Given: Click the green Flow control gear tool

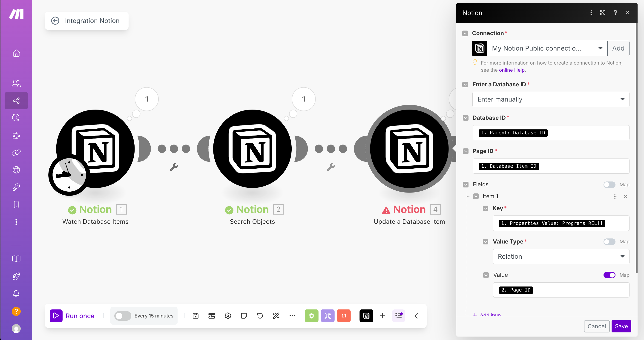Looking at the screenshot, I should pos(311,316).
